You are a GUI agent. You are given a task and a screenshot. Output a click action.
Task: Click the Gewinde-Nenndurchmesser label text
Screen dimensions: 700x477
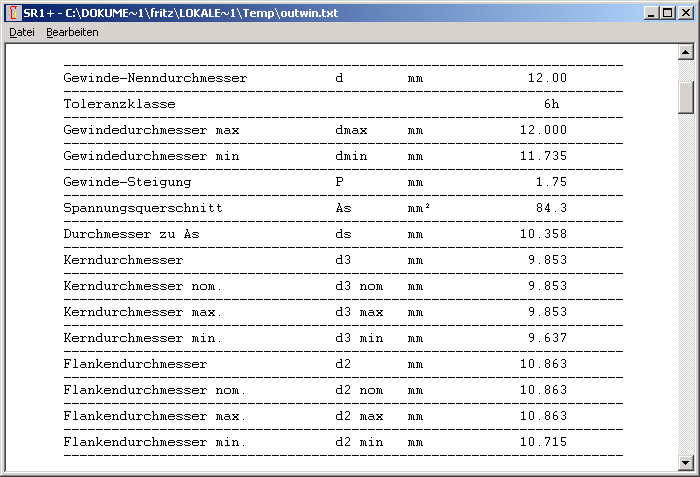(x=154, y=78)
